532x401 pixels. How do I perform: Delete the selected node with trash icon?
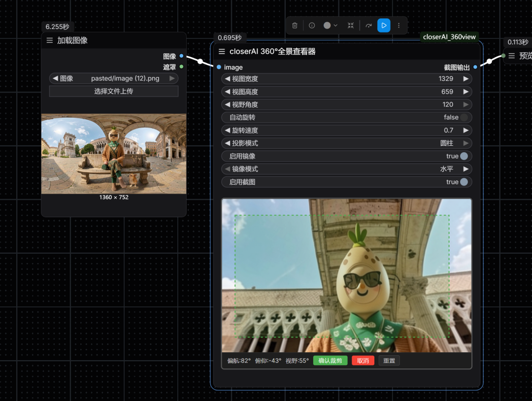coord(295,26)
